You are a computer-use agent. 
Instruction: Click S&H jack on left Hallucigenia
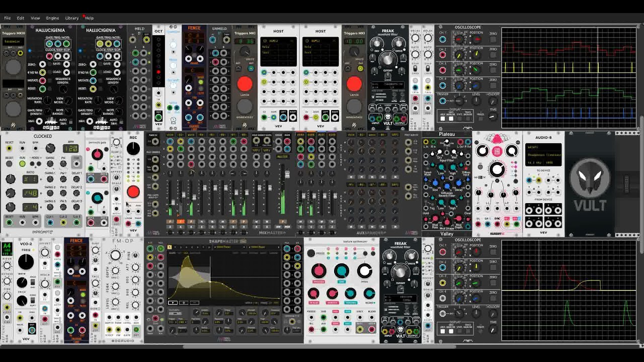pos(40,121)
